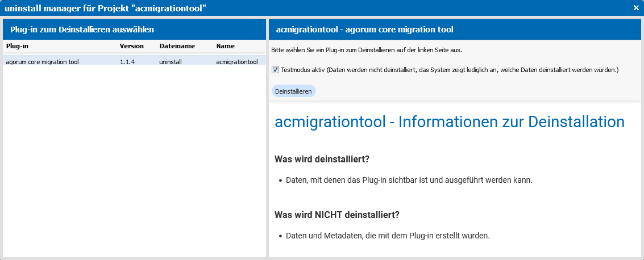
Task: Click the 'Was wird deinstalliert?' heading
Action: [x=322, y=159]
